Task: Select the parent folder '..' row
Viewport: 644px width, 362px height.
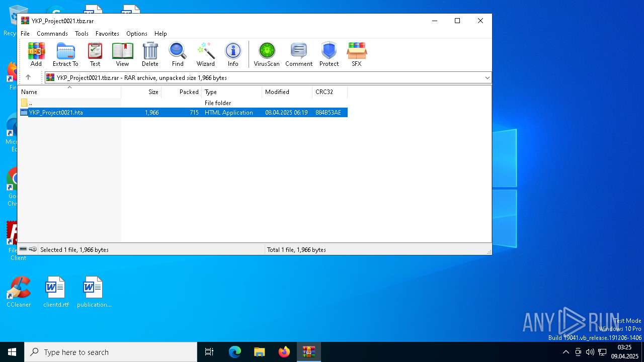Action: point(183,103)
